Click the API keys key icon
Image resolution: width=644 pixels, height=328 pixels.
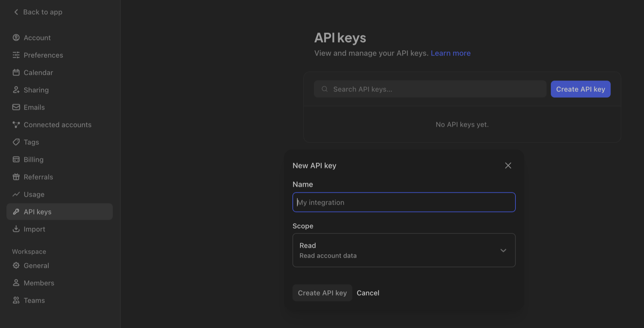16,212
